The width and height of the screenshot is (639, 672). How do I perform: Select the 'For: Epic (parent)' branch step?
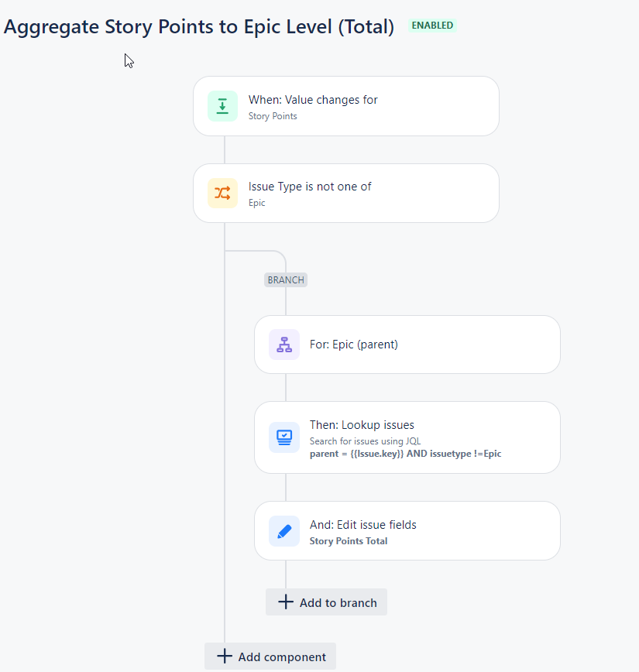[407, 345]
